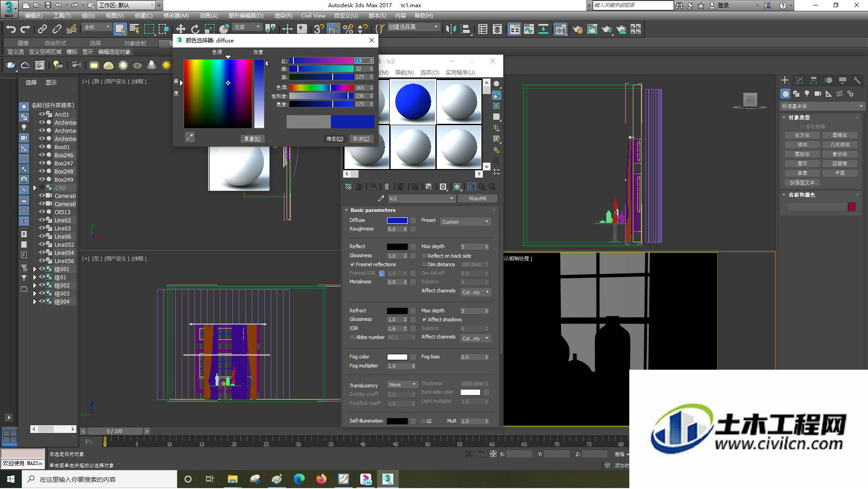
Task: Enable the Abbe number checkbox
Action: coord(353,337)
